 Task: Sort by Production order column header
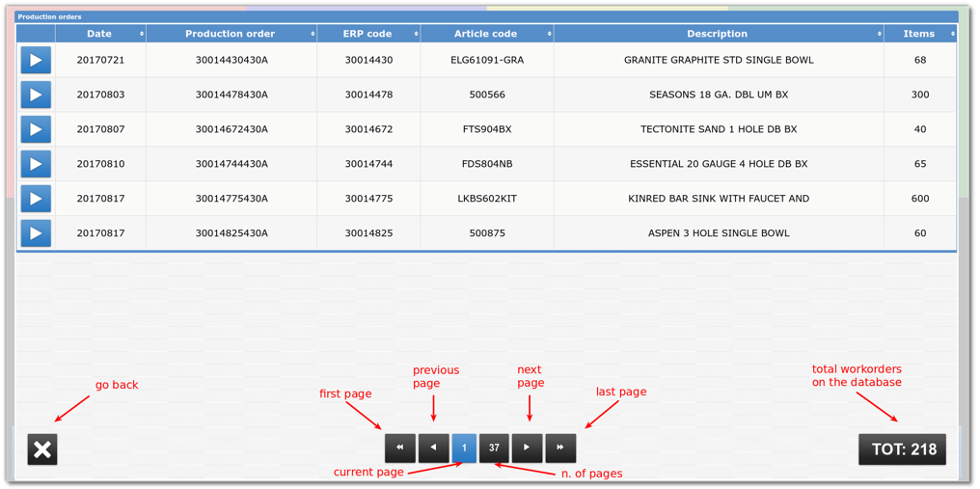click(x=231, y=34)
